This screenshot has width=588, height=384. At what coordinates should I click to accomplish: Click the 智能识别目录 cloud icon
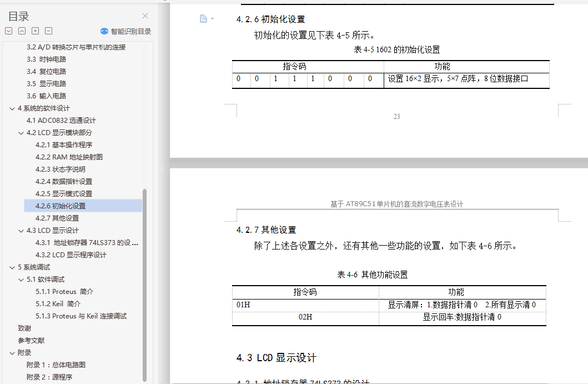[104, 31]
